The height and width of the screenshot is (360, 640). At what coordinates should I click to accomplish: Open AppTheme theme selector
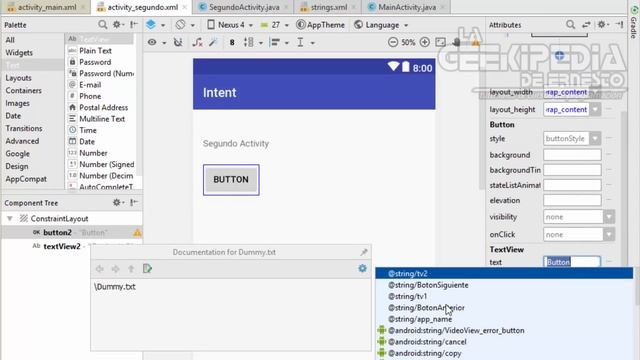320,25
